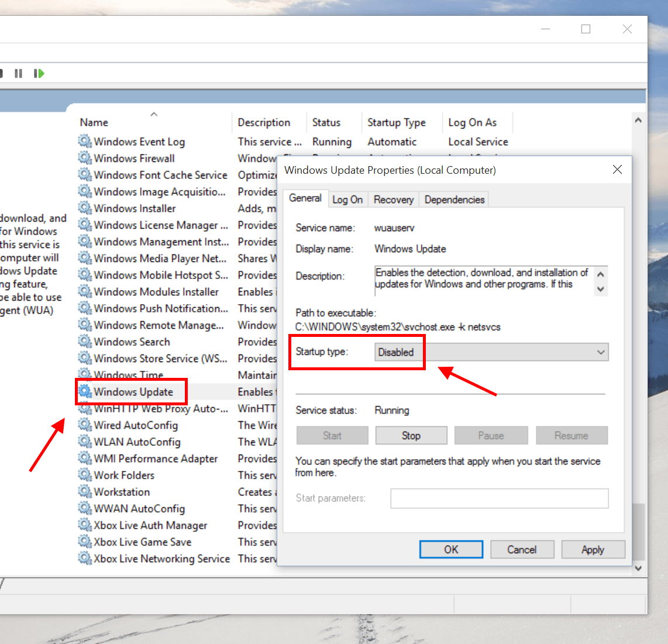Select the Windows Search gear icon

(85, 341)
